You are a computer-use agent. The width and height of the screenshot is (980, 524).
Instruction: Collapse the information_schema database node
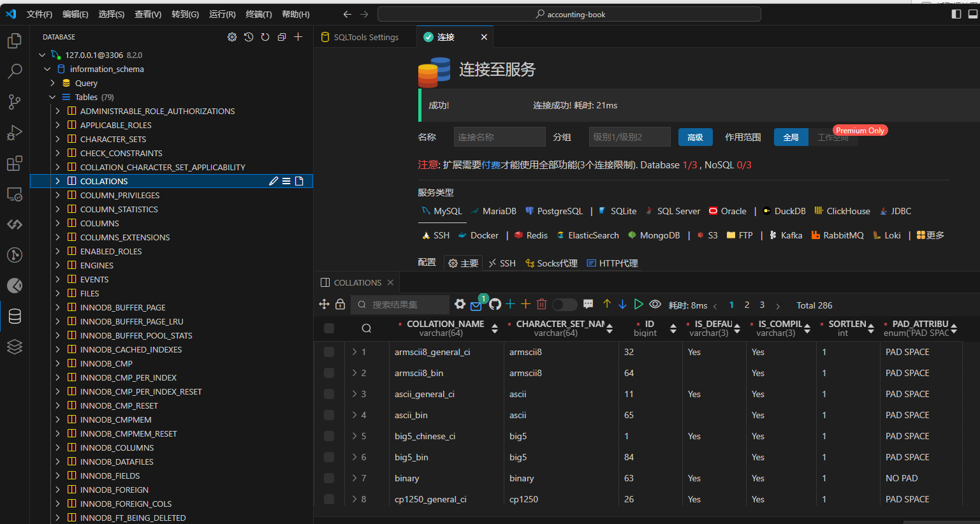click(47, 69)
